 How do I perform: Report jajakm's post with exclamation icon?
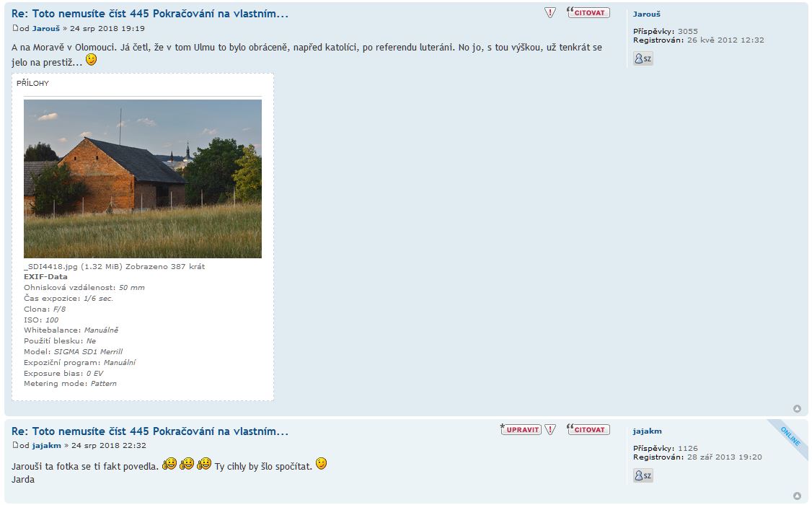[x=550, y=429]
